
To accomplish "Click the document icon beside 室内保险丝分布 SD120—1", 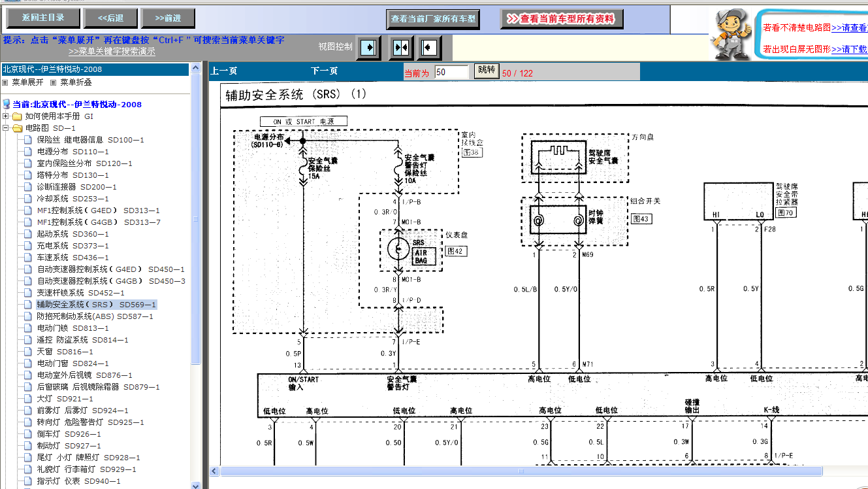I will click(x=27, y=163).
